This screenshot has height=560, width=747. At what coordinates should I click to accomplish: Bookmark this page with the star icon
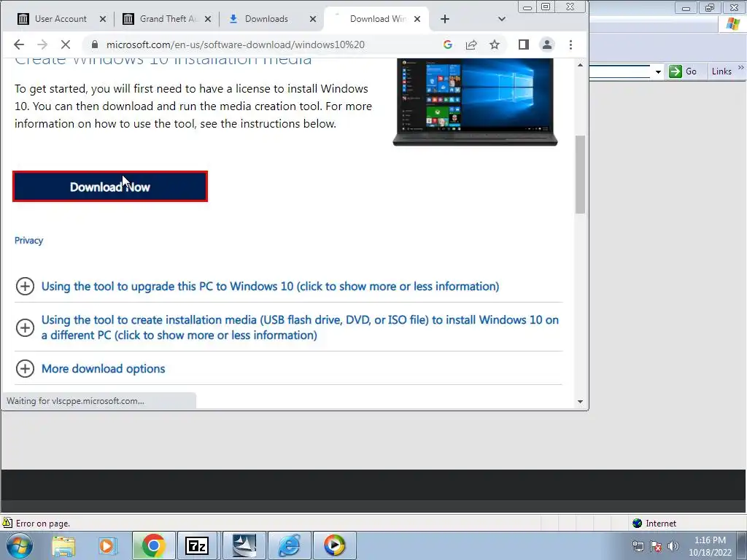[495, 44]
